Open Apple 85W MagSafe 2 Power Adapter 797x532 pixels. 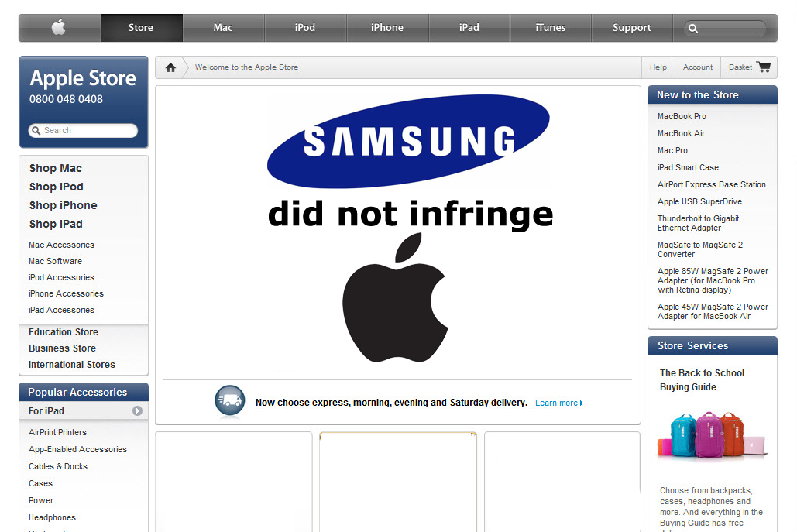coord(713,280)
